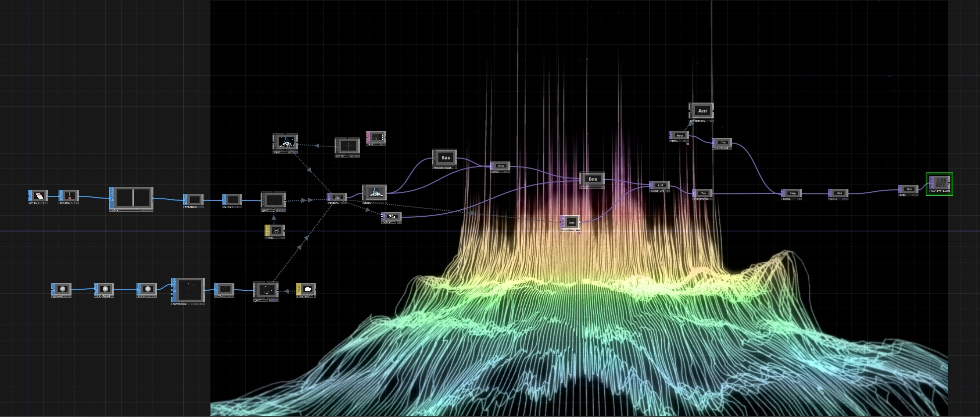Viewport: 980px width, 417px height.
Task: Select the far-left node with red-white shape
Action: 39,196
